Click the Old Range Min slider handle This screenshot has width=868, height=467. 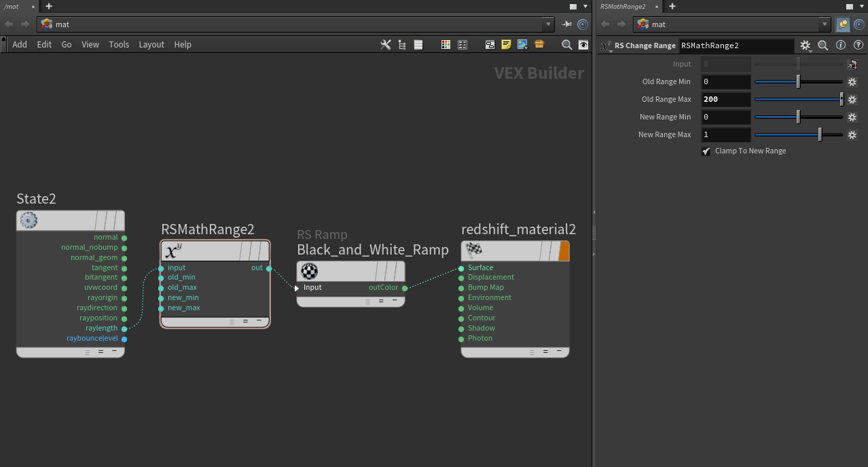click(x=798, y=82)
